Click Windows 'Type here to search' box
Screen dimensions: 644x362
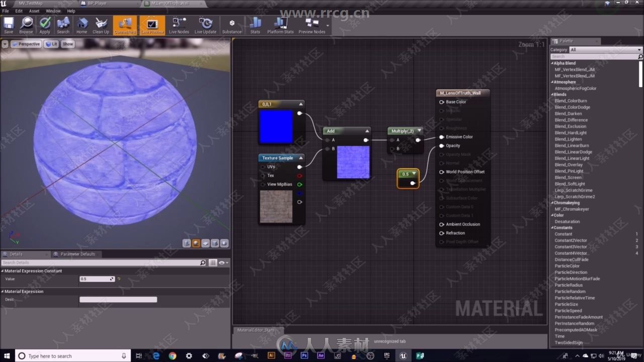[x=73, y=356]
